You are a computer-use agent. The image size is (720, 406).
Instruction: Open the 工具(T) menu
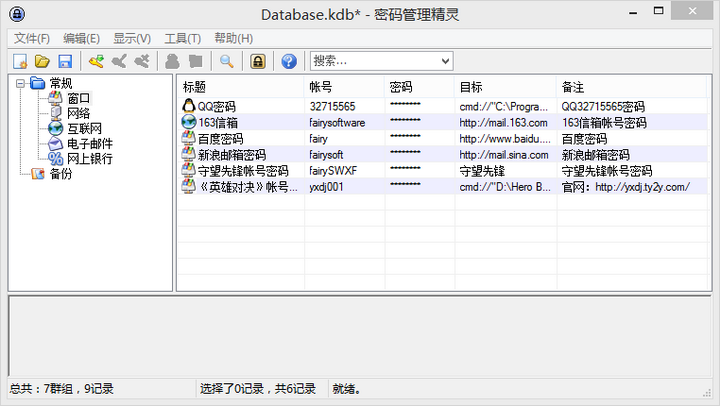click(x=183, y=39)
